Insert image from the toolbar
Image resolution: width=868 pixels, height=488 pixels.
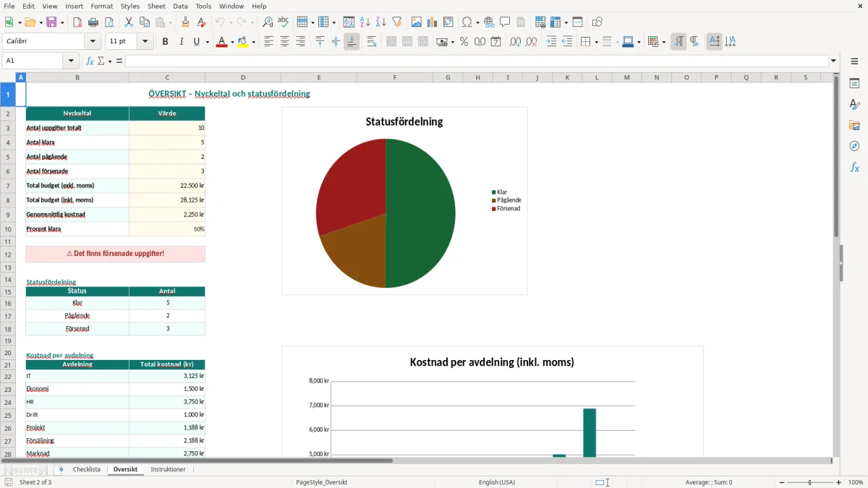[x=416, y=22]
